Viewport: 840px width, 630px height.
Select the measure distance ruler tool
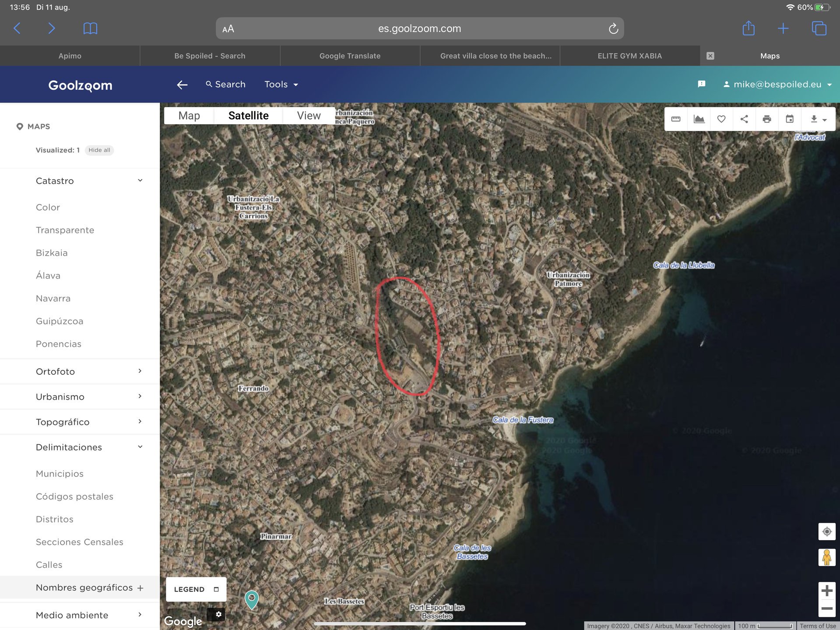coord(675,119)
